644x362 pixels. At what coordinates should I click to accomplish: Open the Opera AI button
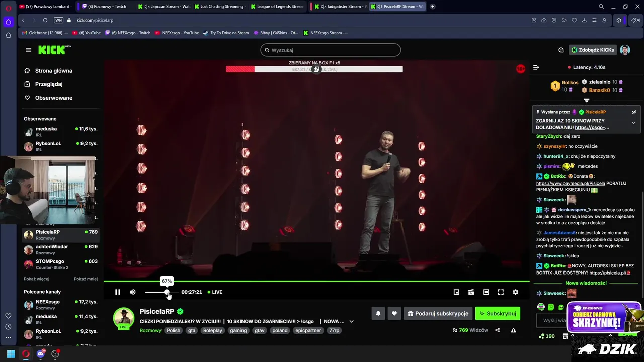tap(636, 20)
